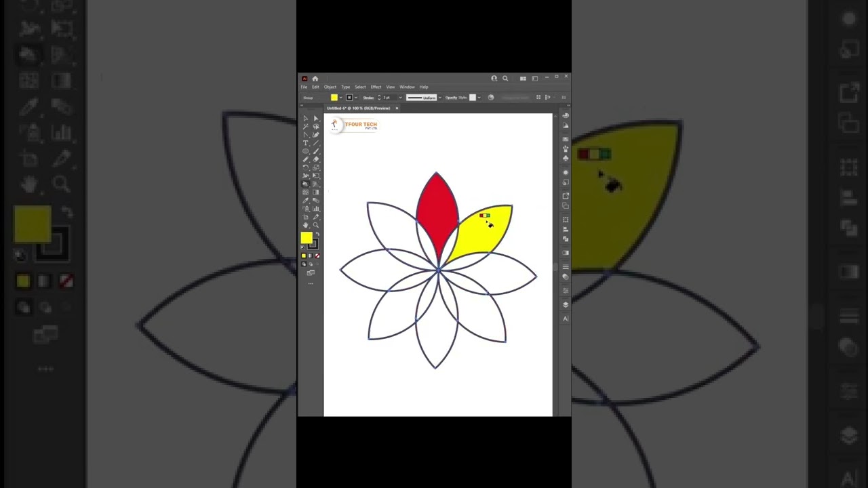Image resolution: width=868 pixels, height=488 pixels.
Task: Select the Pen tool
Action: (x=306, y=135)
